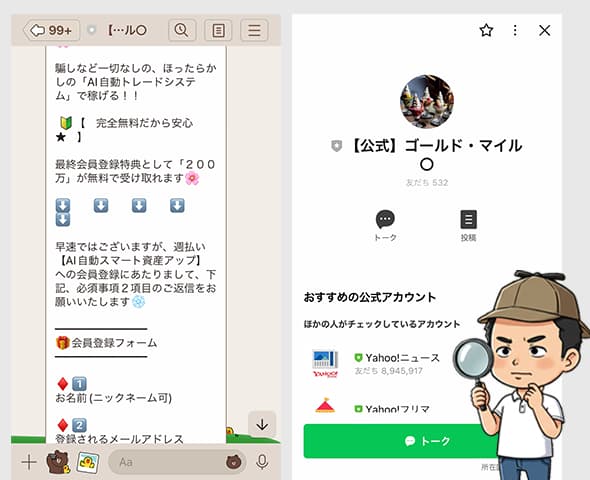The height and width of the screenshot is (480, 590).
Task: Open the notes icon in chat header
Action: 218,30
